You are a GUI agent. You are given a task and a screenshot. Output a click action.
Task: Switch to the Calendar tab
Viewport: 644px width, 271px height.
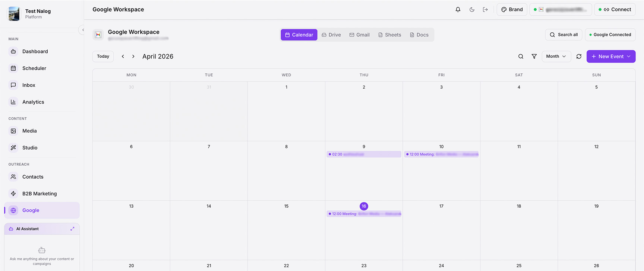(x=299, y=35)
